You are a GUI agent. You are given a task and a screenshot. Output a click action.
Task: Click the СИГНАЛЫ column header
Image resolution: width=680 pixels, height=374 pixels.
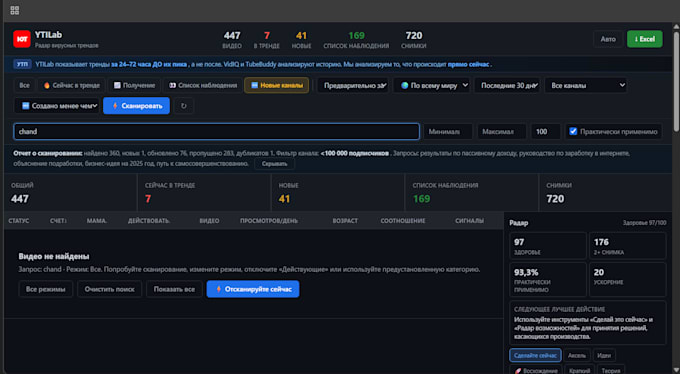coord(469,221)
